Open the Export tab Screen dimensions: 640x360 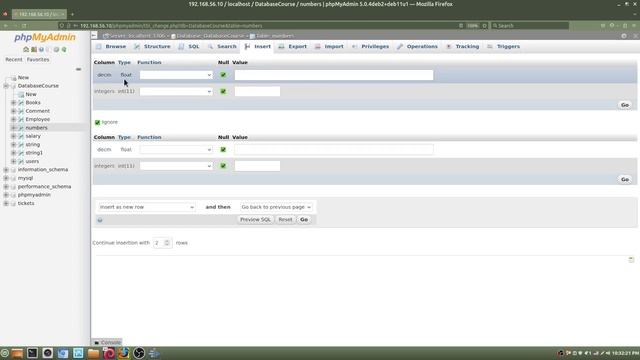[293, 47]
